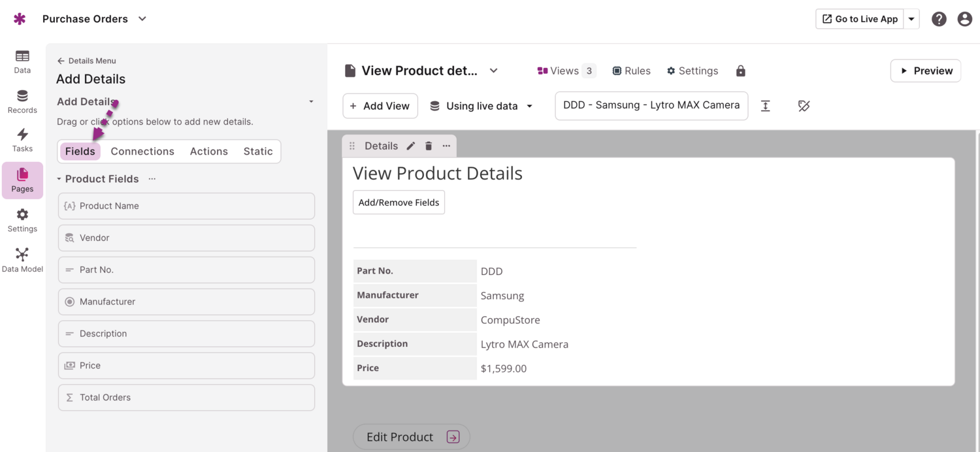Switch to the Connections tab
Viewport: 980px width, 452px height.
pos(142,152)
